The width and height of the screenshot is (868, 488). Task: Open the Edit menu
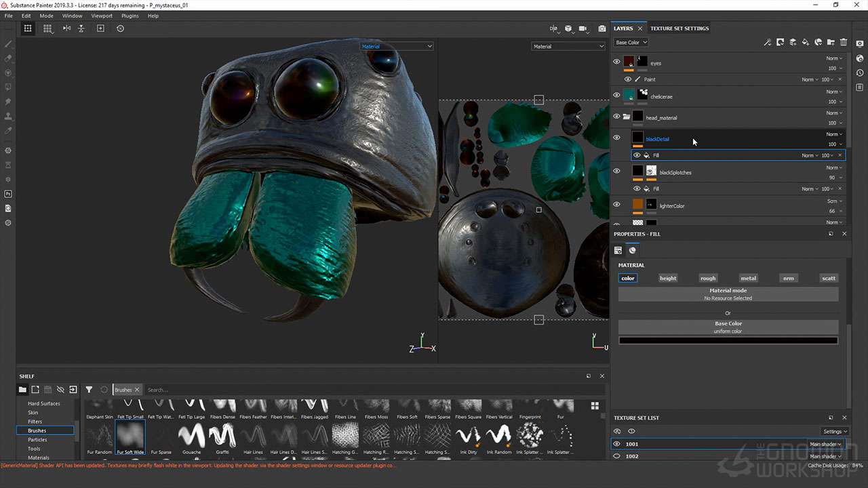pyautogui.click(x=26, y=16)
